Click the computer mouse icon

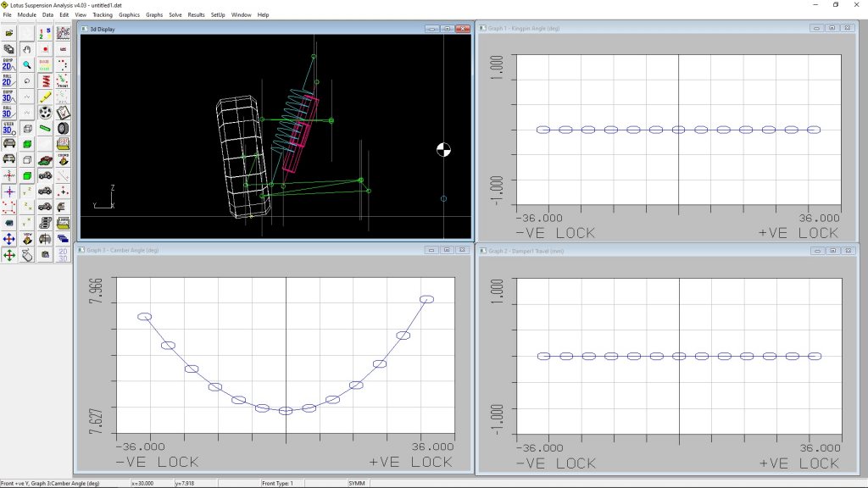click(26, 255)
